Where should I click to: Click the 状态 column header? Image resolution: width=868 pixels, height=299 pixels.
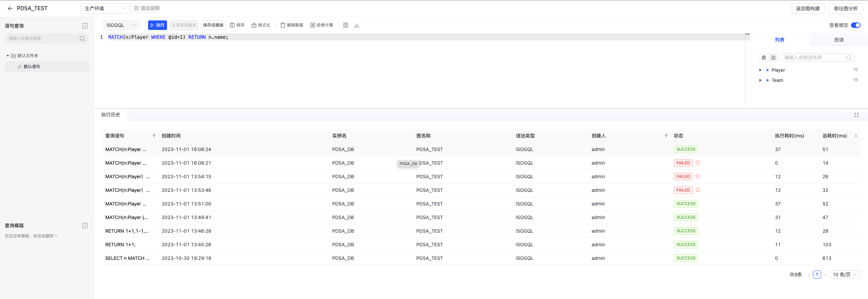click(x=679, y=136)
